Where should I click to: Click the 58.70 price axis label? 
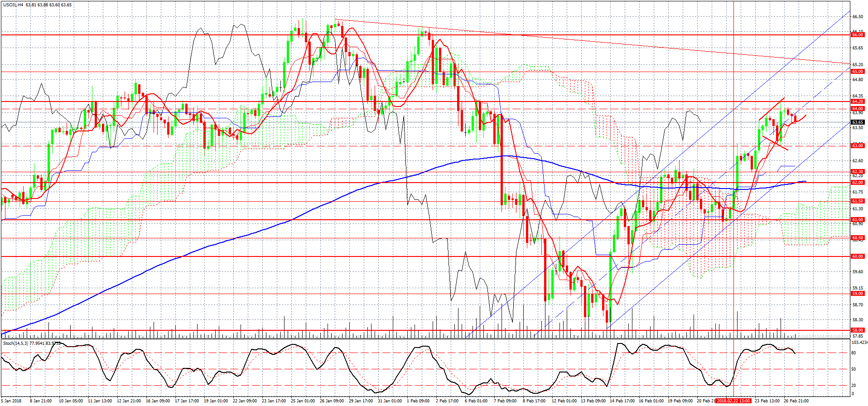click(x=858, y=305)
